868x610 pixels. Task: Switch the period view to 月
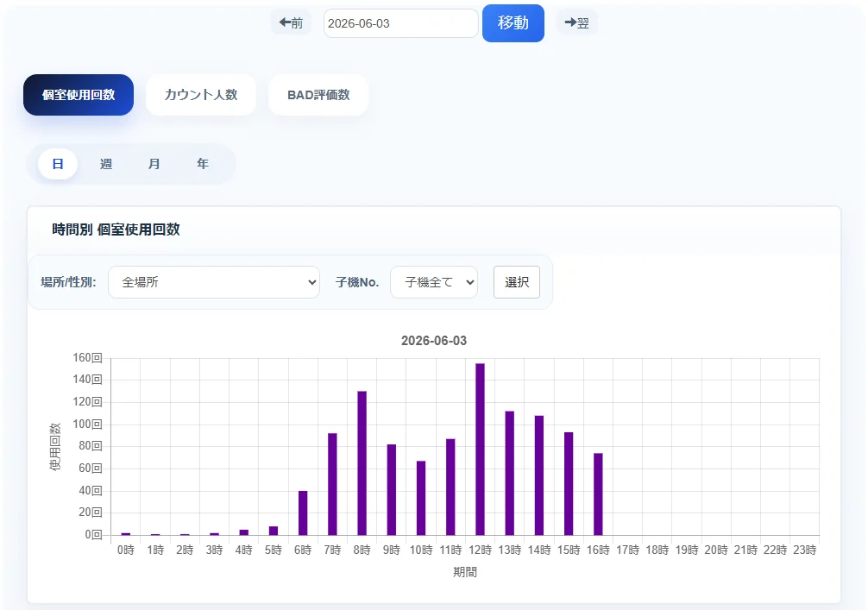154,164
